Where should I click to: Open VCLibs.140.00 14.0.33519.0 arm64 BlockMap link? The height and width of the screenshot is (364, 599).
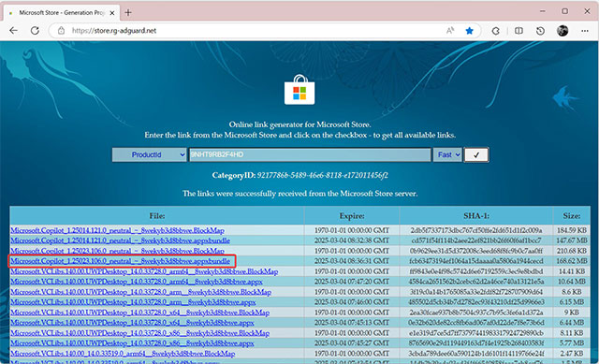coord(123,354)
